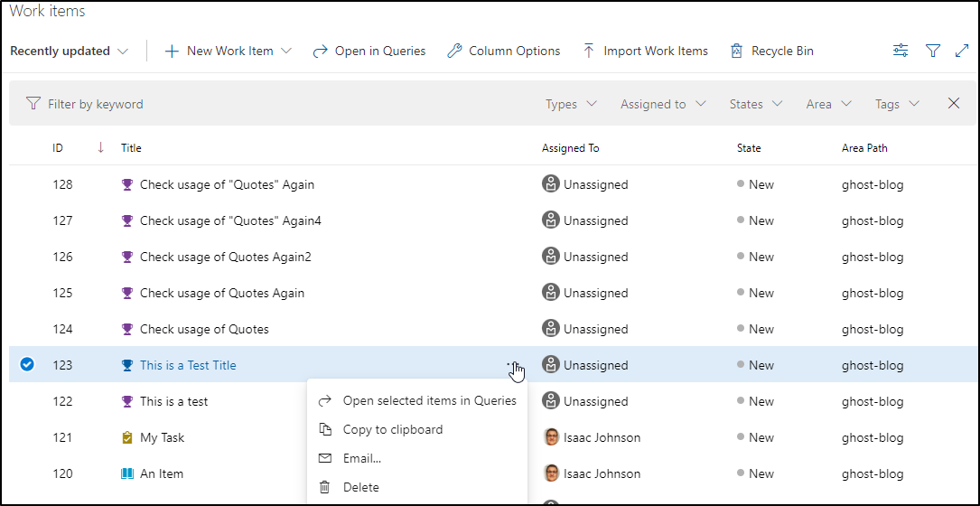This screenshot has width=980, height=506.
Task: Expand the Types filter dropdown
Action: 571,105
